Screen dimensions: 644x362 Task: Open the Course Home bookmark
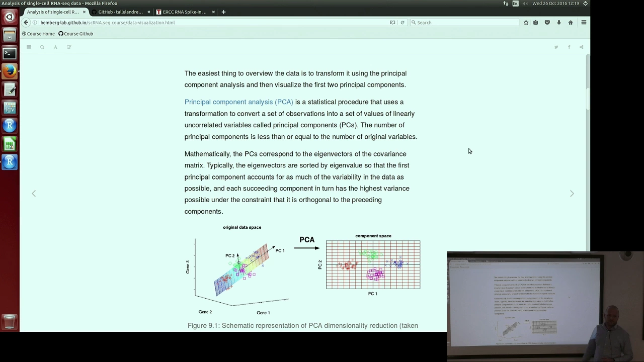38,34
